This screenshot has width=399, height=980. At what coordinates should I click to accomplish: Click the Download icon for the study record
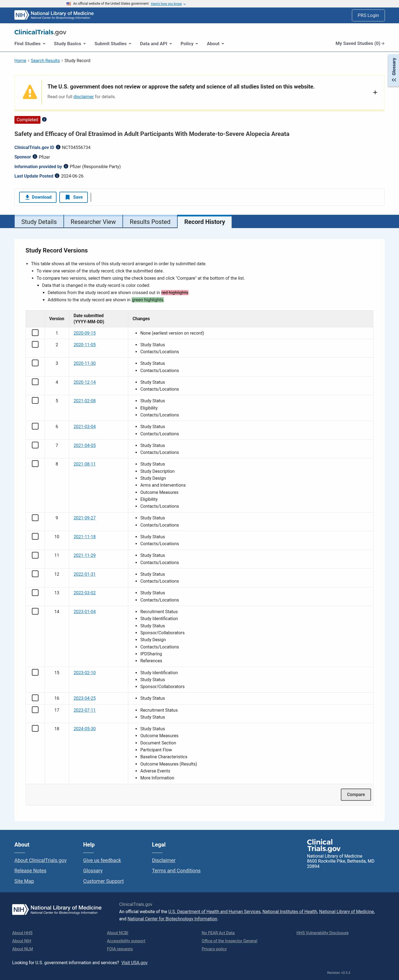coord(27,197)
